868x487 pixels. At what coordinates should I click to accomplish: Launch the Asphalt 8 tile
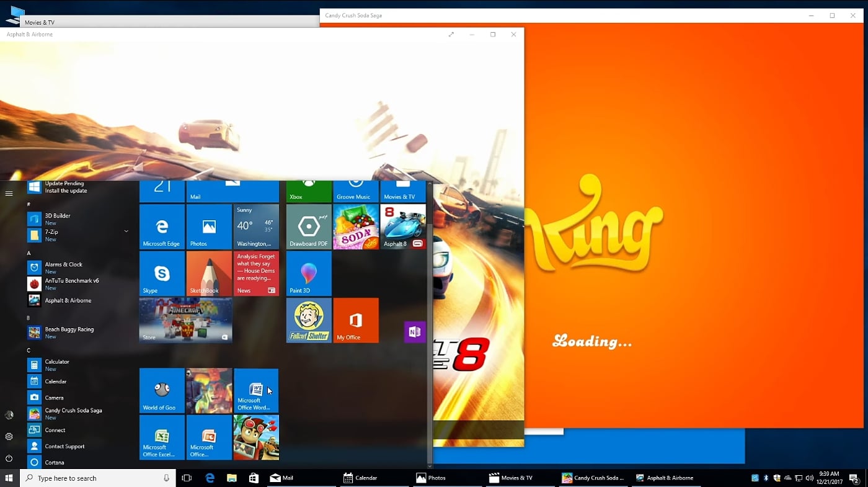pyautogui.click(x=403, y=227)
